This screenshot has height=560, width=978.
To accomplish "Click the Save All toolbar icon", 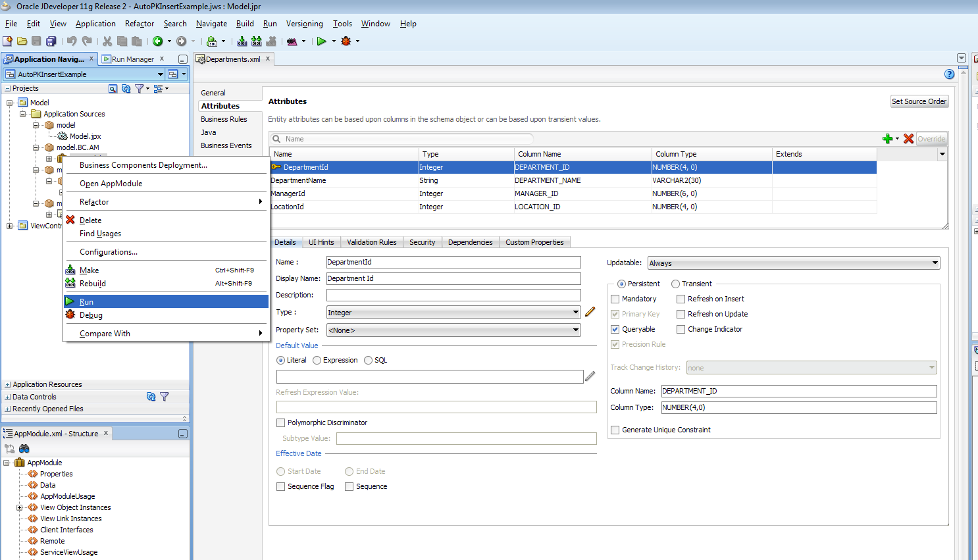I will 51,41.
